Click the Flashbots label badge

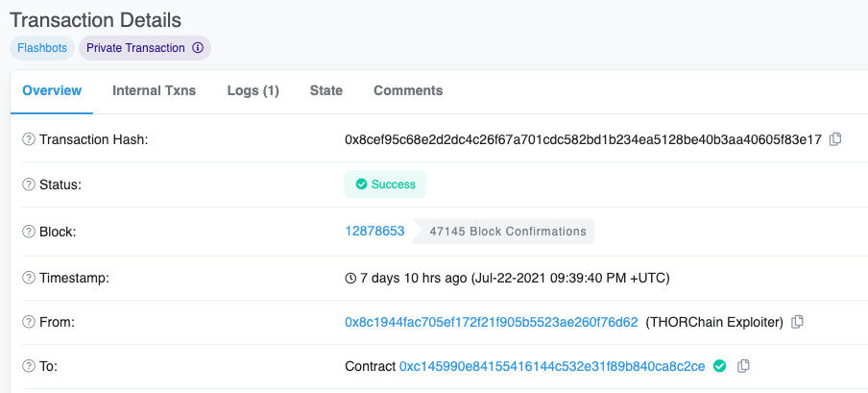tap(42, 47)
